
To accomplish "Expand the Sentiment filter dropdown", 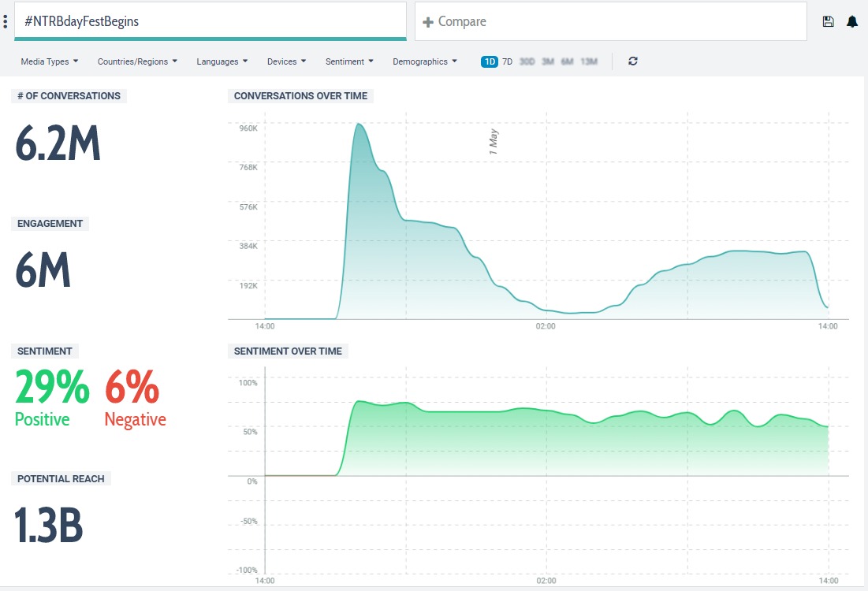I will tap(349, 61).
